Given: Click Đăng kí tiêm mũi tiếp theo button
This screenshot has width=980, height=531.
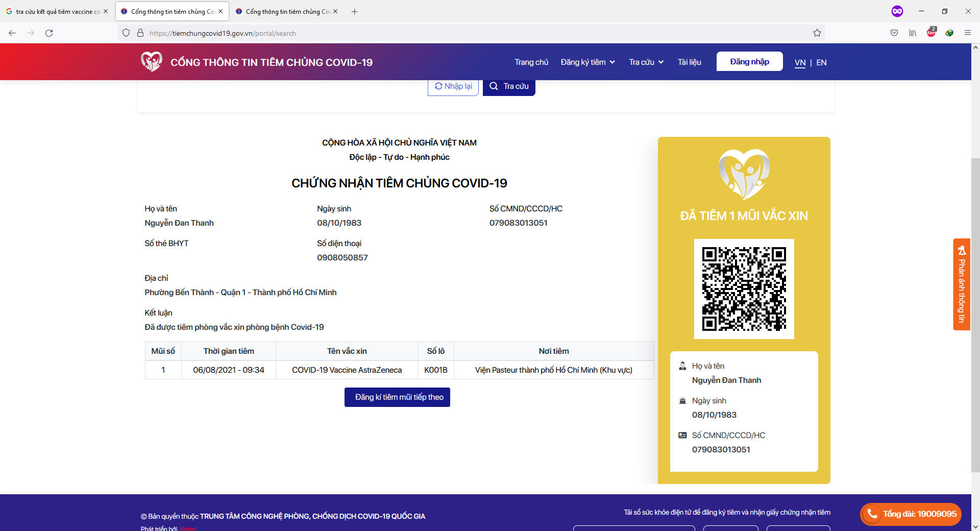Looking at the screenshot, I should (397, 397).
